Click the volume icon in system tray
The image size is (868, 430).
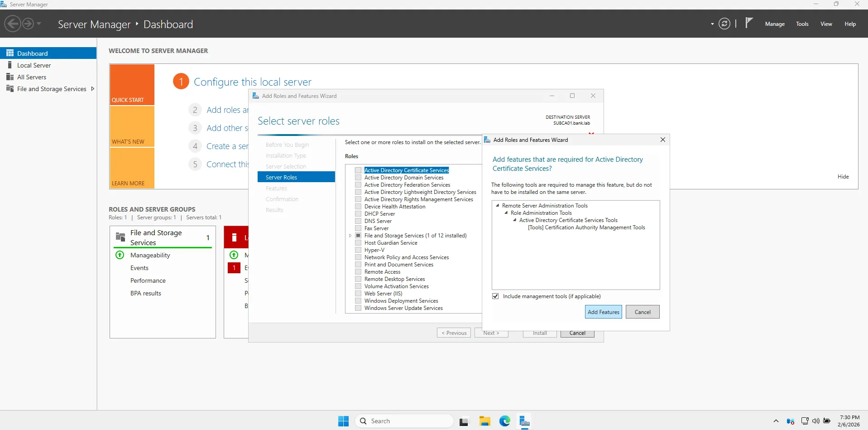pos(816,421)
